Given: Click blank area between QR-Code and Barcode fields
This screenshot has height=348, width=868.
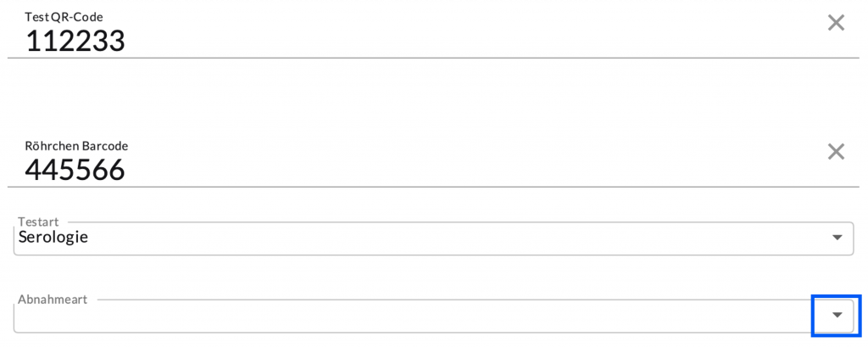Looking at the screenshot, I should coord(424,98).
